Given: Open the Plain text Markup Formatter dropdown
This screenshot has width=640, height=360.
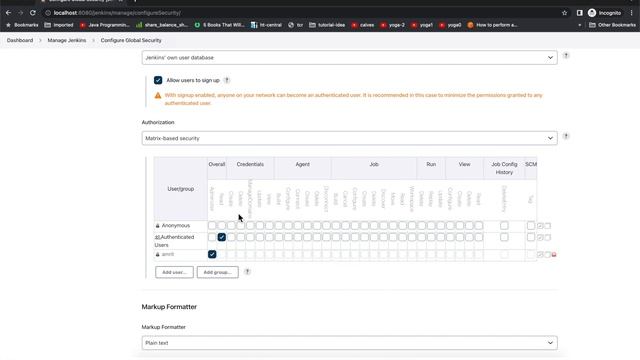Looking at the screenshot, I should (349, 343).
